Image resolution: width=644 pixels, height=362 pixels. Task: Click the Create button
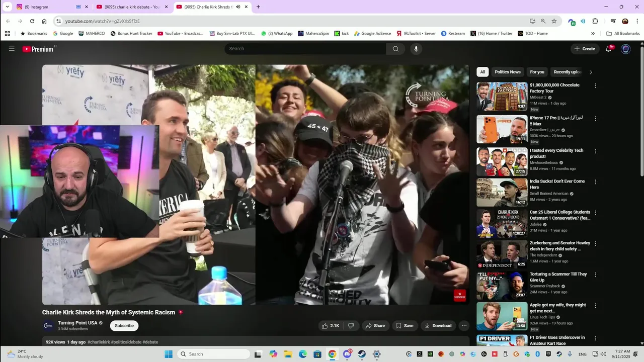click(585, 49)
